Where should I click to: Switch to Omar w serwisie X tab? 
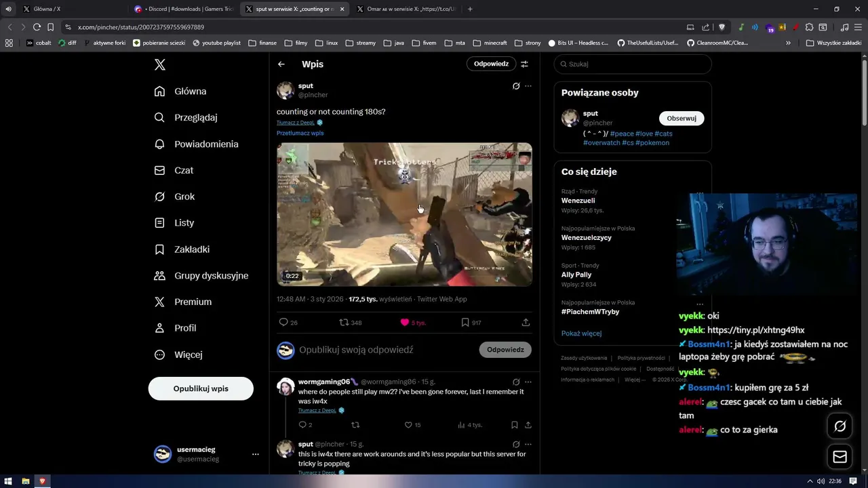pyautogui.click(x=406, y=9)
